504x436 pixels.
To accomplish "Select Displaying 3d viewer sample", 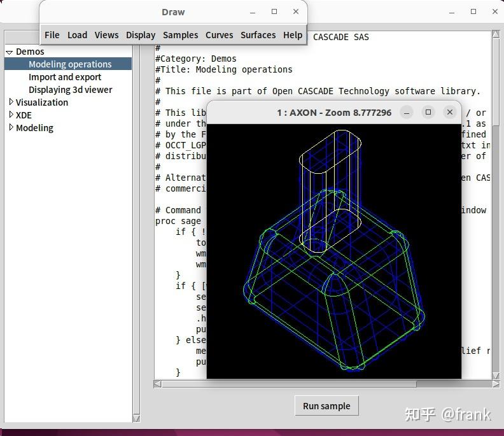I will [70, 90].
